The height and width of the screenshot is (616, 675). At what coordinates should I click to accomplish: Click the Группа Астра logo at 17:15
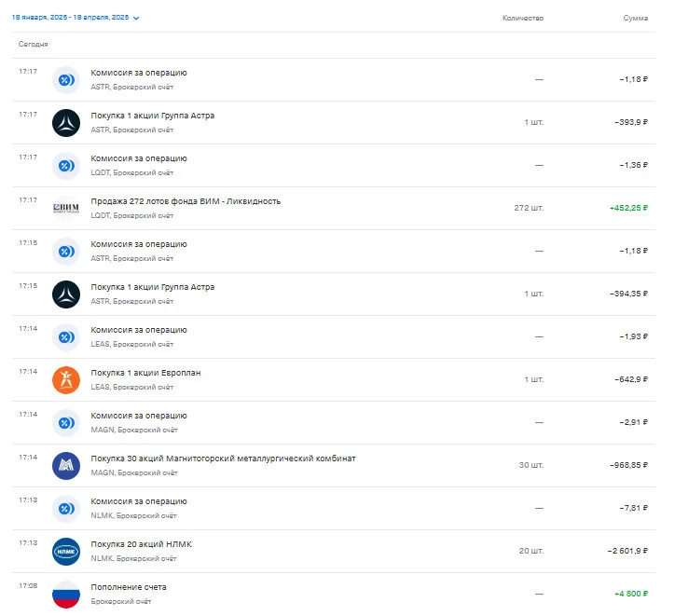(x=66, y=294)
